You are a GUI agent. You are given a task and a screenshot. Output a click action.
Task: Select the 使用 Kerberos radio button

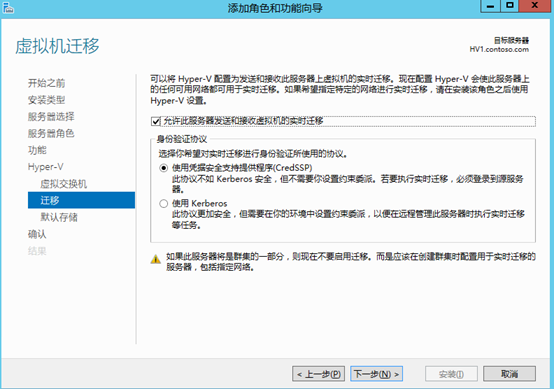pos(163,204)
